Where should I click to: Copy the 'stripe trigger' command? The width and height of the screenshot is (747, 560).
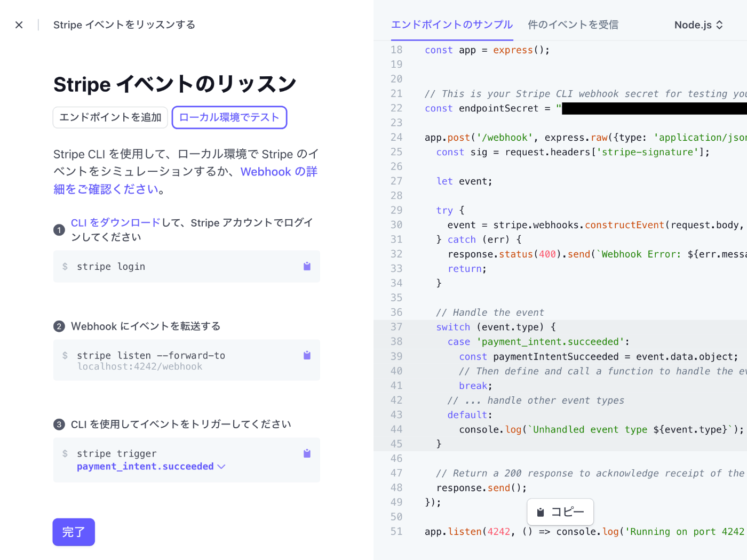307,453
